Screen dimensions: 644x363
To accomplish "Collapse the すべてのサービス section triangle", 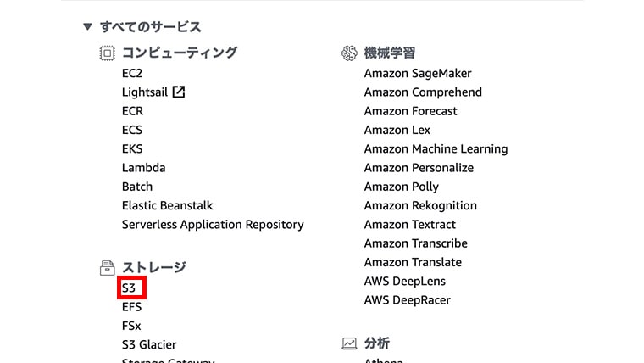I will pos(87,27).
